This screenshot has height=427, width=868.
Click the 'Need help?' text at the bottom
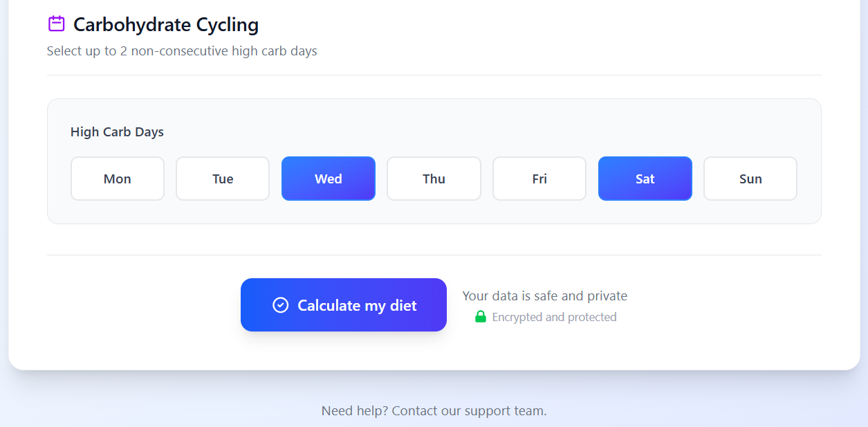click(x=355, y=411)
